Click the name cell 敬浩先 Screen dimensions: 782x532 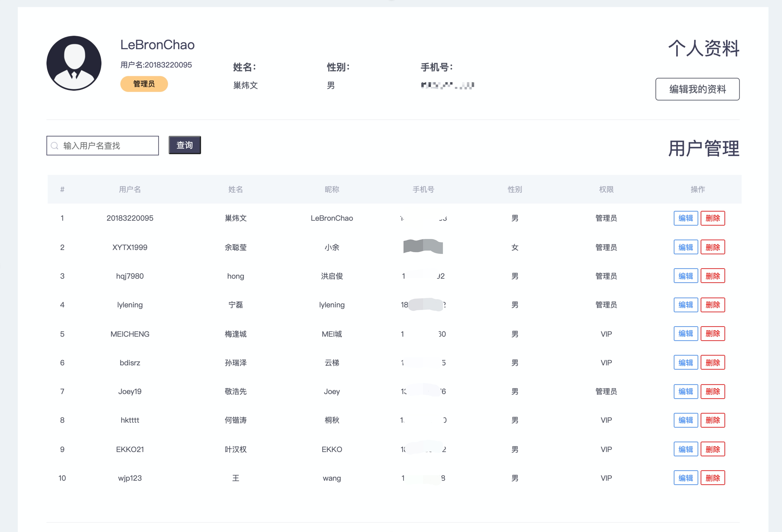236,391
